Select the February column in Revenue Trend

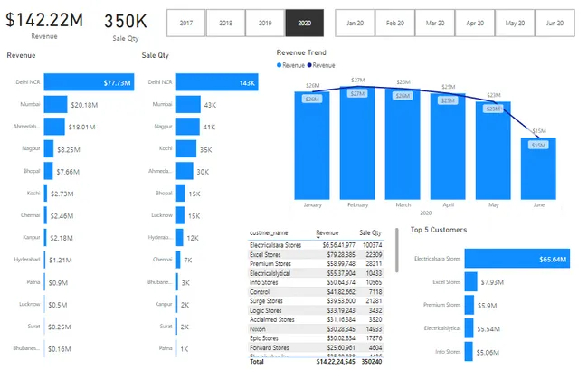coord(357,143)
